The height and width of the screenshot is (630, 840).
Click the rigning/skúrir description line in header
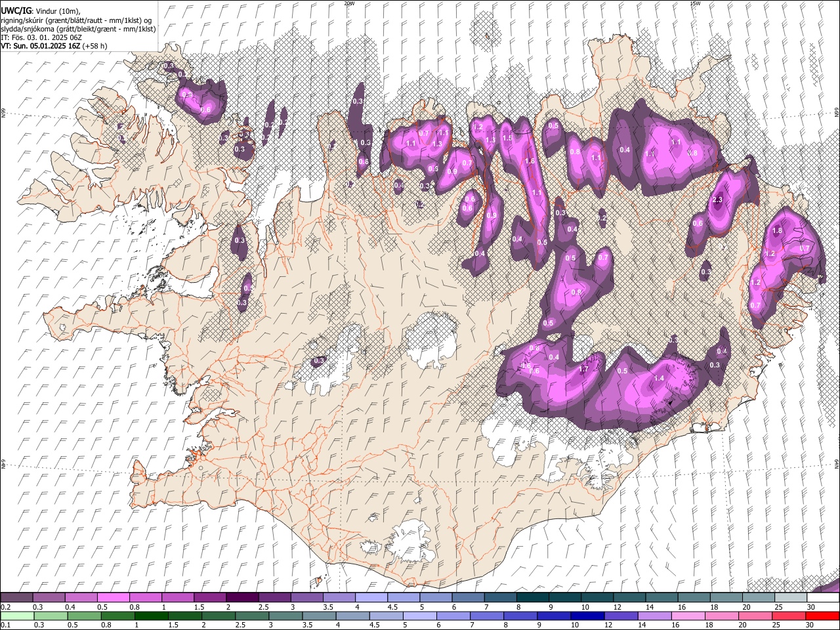(x=76, y=20)
